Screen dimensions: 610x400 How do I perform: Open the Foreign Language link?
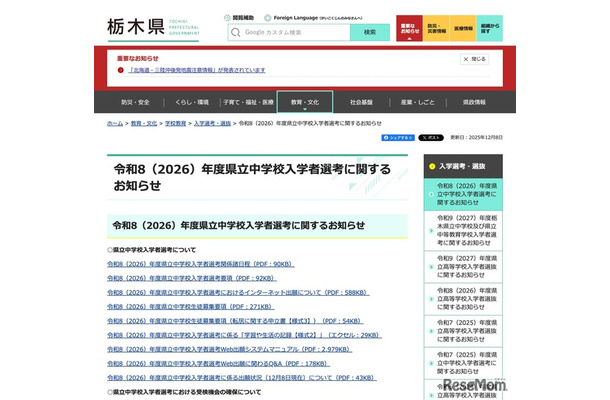[x=313, y=18]
